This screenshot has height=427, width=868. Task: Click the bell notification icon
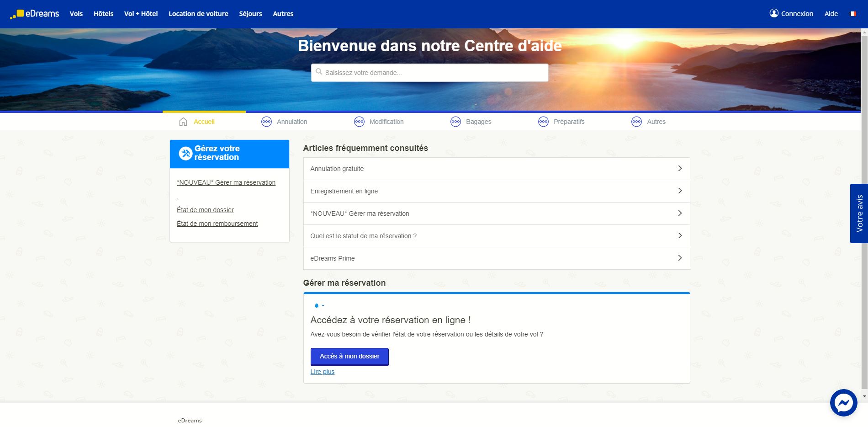point(316,305)
